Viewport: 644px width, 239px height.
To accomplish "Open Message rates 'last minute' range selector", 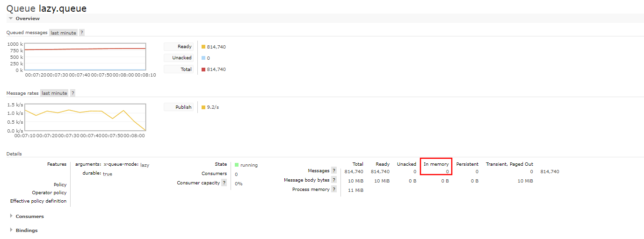I will click(x=54, y=93).
